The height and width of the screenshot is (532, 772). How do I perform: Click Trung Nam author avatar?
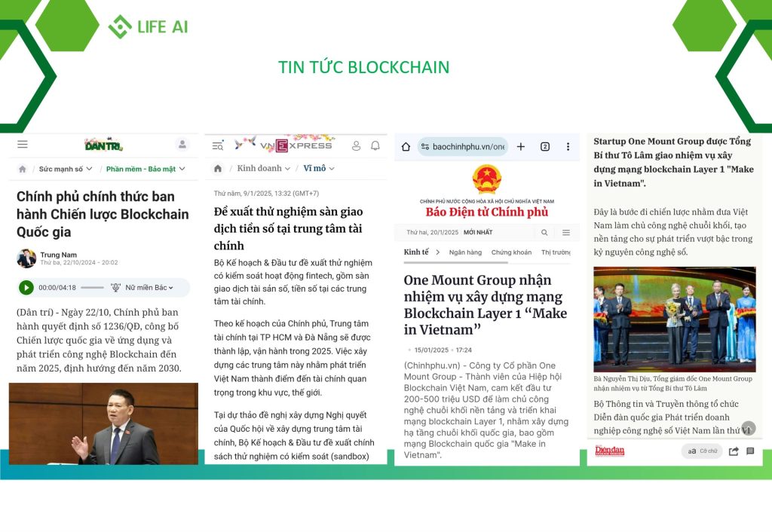point(26,258)
